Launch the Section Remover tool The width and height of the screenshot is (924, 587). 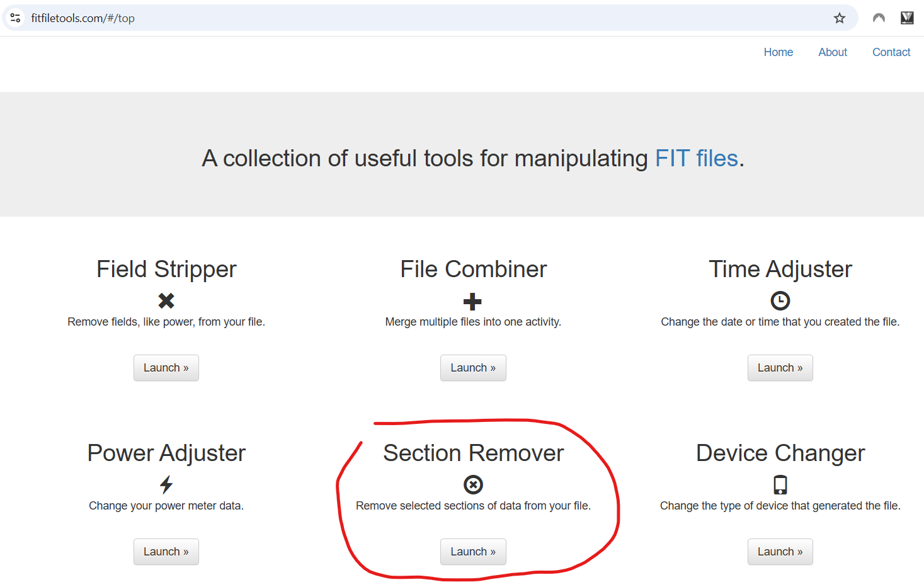[x=473, y=552]
